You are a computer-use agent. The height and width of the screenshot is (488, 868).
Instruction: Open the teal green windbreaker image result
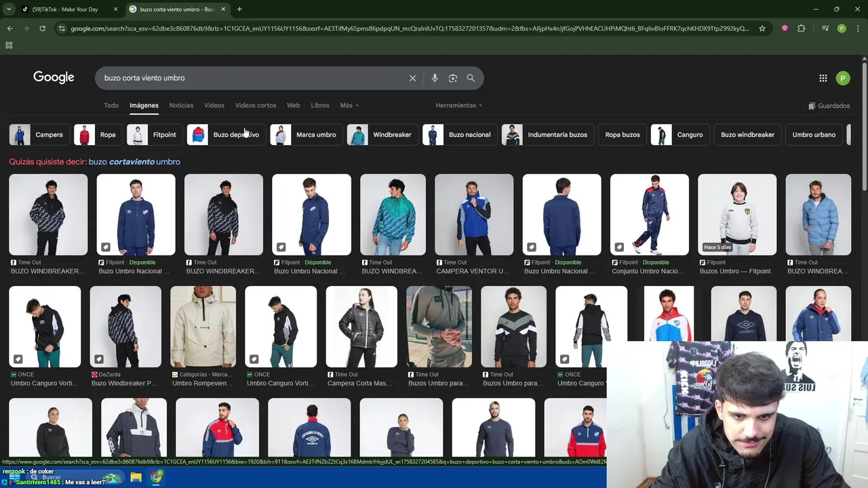[393, 215]
